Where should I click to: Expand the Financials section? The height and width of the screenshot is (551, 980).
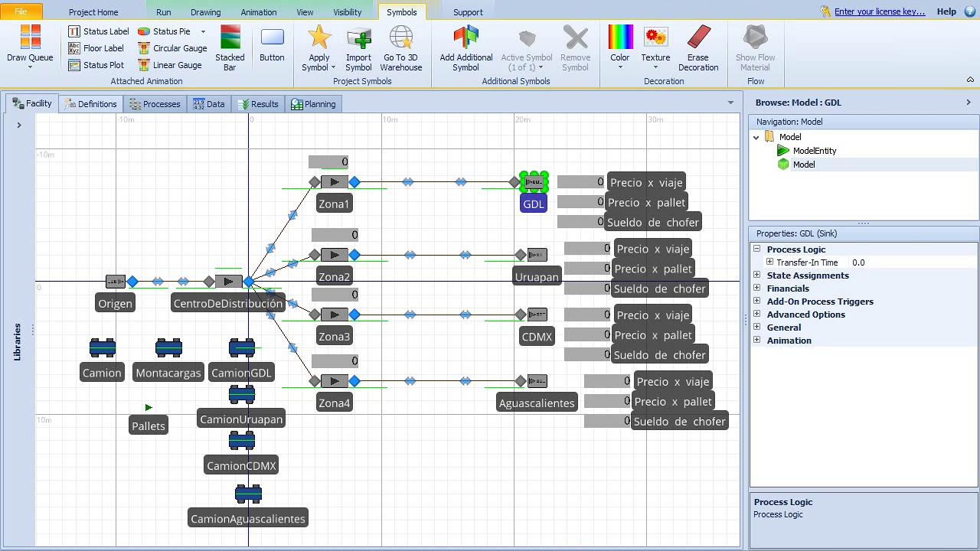(x=757, y=289)
